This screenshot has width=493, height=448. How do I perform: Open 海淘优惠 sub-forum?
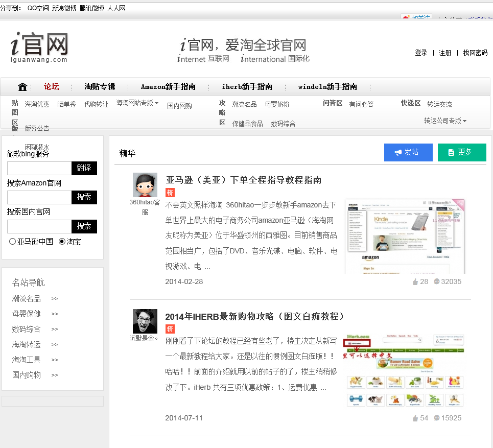click(x=37, y=104)
